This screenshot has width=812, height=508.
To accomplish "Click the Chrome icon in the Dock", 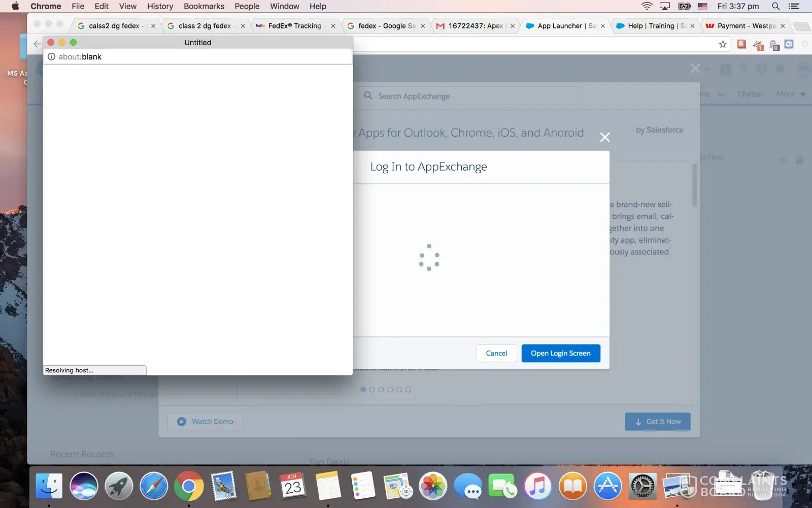I will [x=189, y=486].
